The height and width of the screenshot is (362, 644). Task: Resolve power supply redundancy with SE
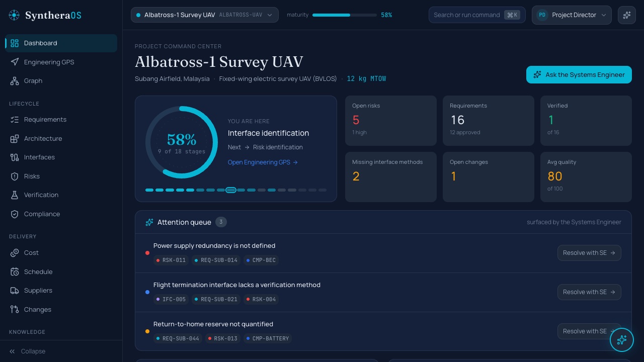pos(589,253)
